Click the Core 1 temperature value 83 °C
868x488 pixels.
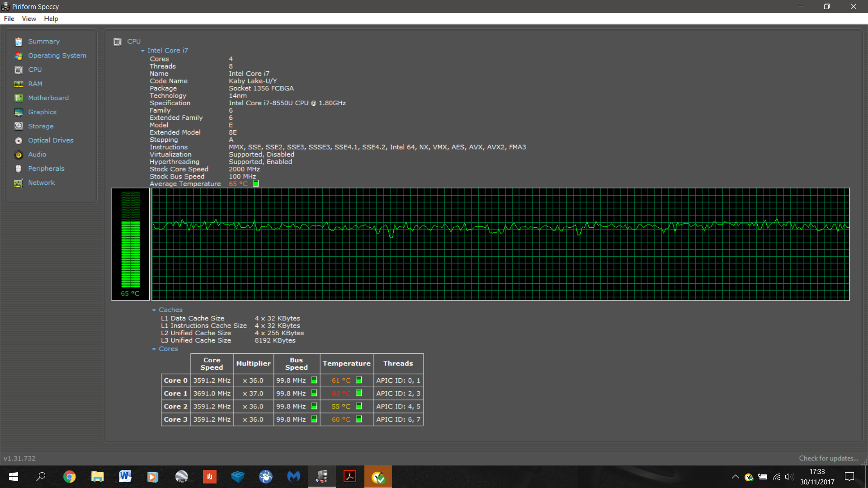tap(341, 394)
